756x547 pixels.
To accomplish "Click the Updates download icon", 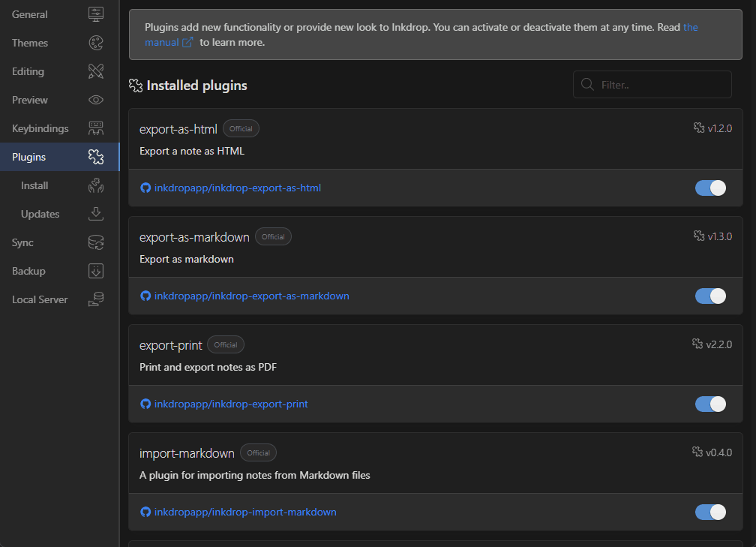I will pyautogui.click(x=96, y=214).
